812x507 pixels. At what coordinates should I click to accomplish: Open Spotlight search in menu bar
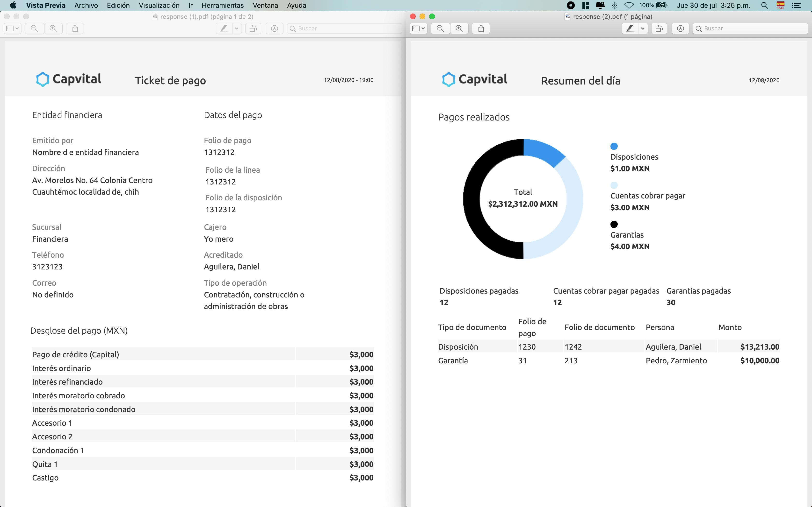764,5
